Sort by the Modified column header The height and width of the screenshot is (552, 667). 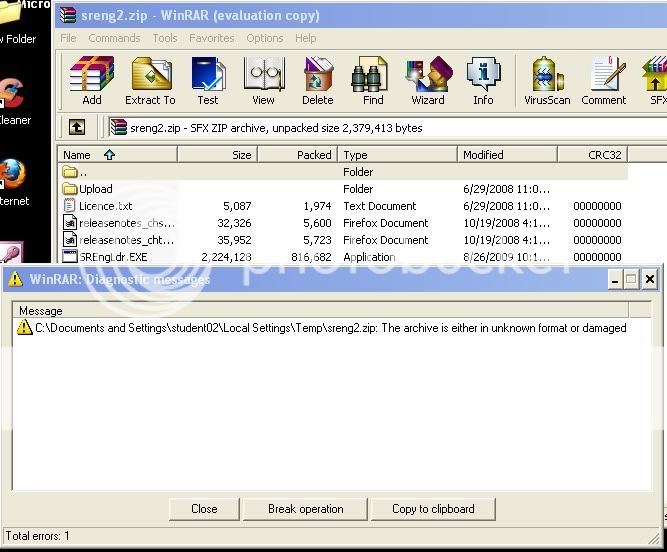point(507,155)
